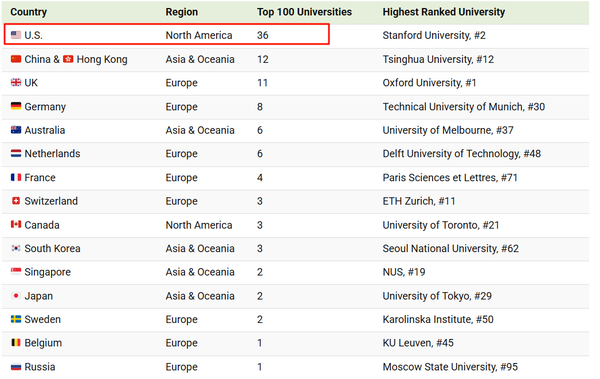Click the U.S. flag icon

point(16,35)
